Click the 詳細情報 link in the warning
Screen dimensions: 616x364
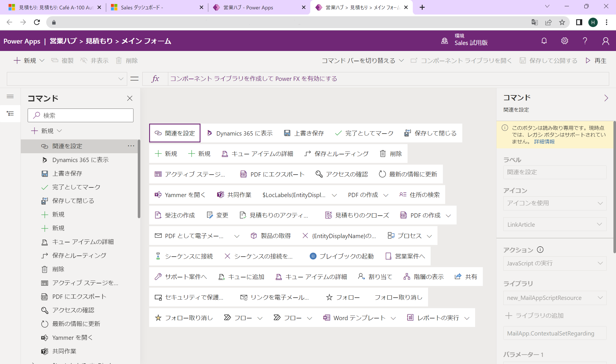tap(544, 142)
